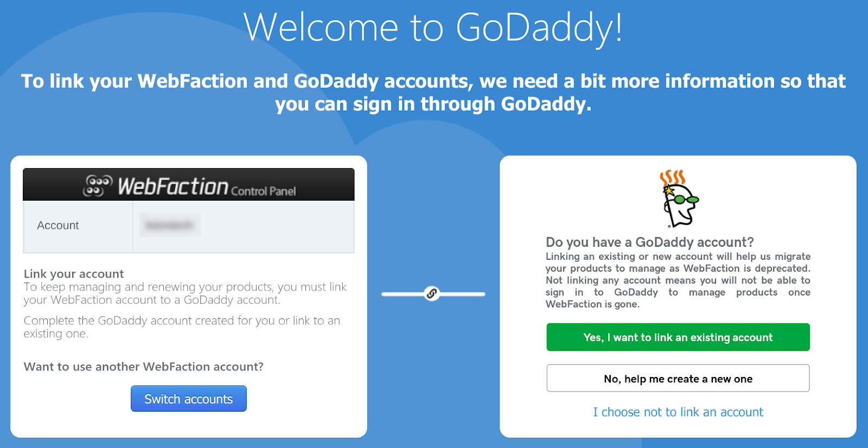The width and height of the screenshot is (868, 448).
Task: Click Yes, I want to link existing account
Action: coord(678,337)
